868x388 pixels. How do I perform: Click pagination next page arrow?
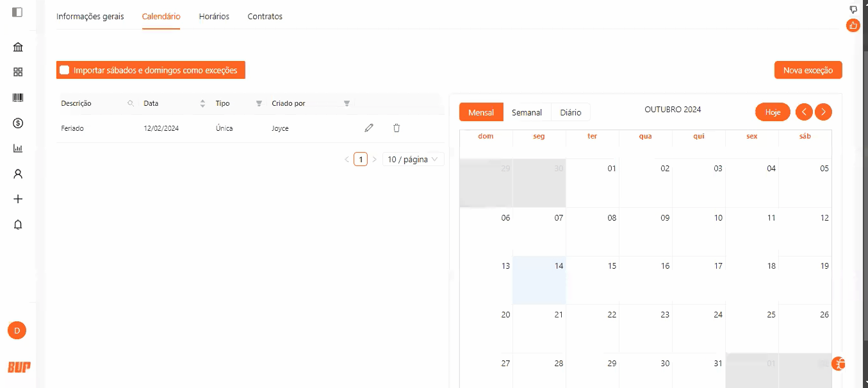(375, 159)
